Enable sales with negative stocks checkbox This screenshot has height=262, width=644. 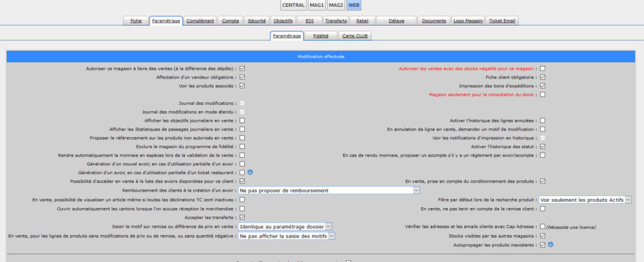[542, 68]
